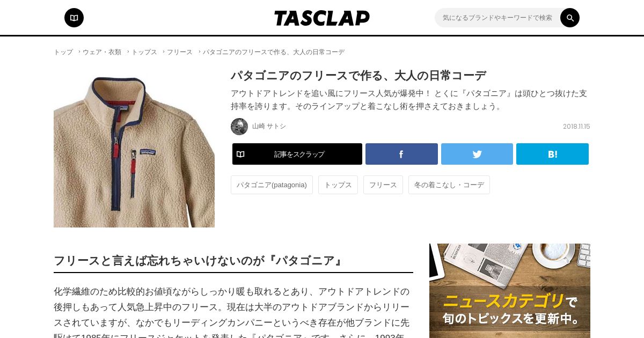Select the パタゴニア(patagonia) tag
This screenshot has height=338, width=644.
point(272,185)
